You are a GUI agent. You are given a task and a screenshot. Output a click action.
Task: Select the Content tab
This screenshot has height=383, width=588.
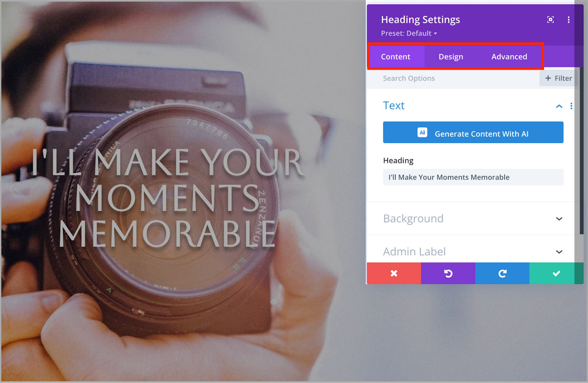click(x=395, y=56)
